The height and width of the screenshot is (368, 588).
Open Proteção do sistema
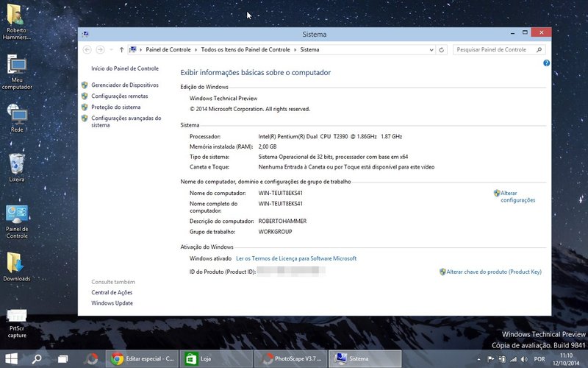tap(116, 107)
